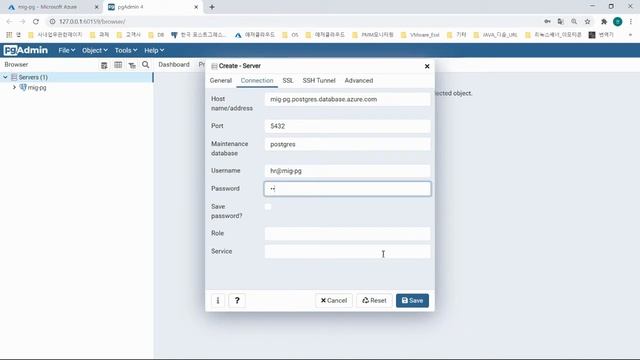Image resolution: width=640 pixels, height=360 pixels.
Task: Open Chrome three-dot menu
Action: tap(631, 22)
